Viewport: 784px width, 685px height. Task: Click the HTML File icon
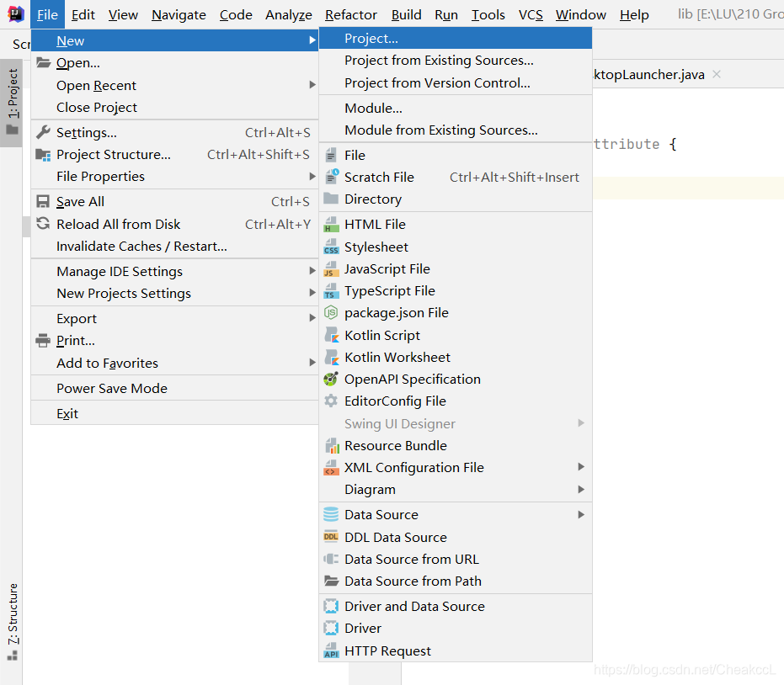pos(331,225)
